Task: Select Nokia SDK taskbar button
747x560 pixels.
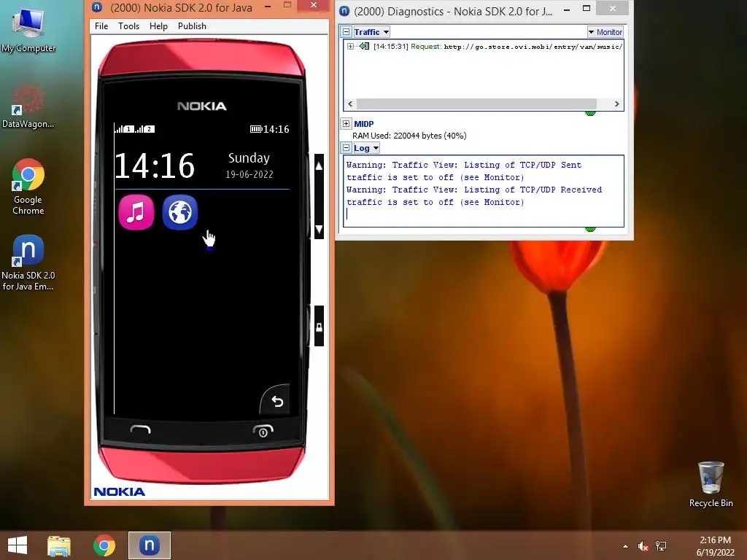Action: pos(150,545)
